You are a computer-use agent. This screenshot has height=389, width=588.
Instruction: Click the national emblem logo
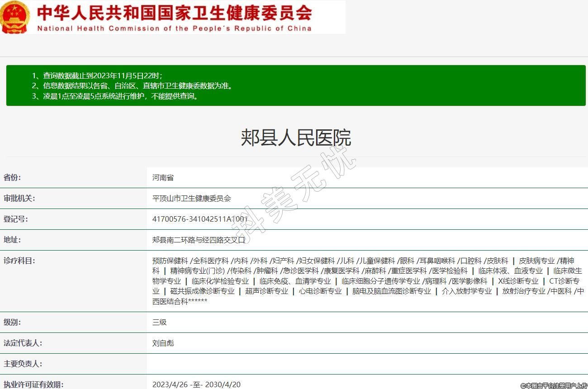coord(15,17)
